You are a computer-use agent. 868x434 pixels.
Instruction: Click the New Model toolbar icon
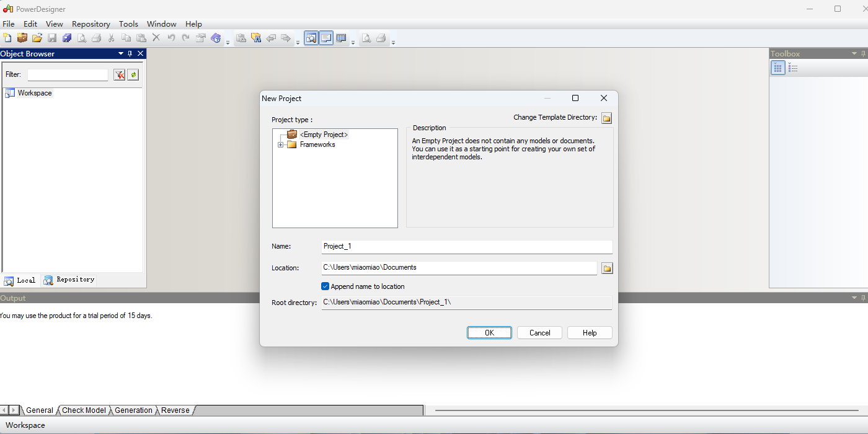pyautogui.click(x=7, y=38)
